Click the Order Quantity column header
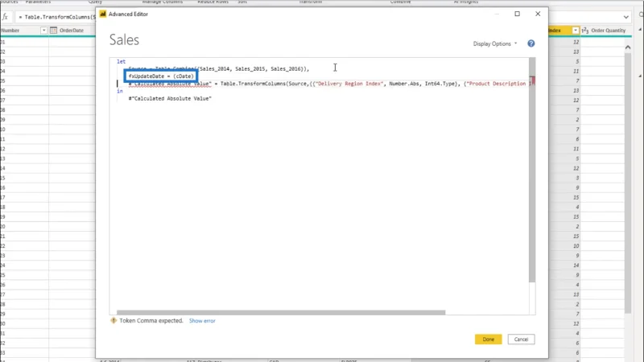Screen dimensions: 644x362 coord(609,31)
